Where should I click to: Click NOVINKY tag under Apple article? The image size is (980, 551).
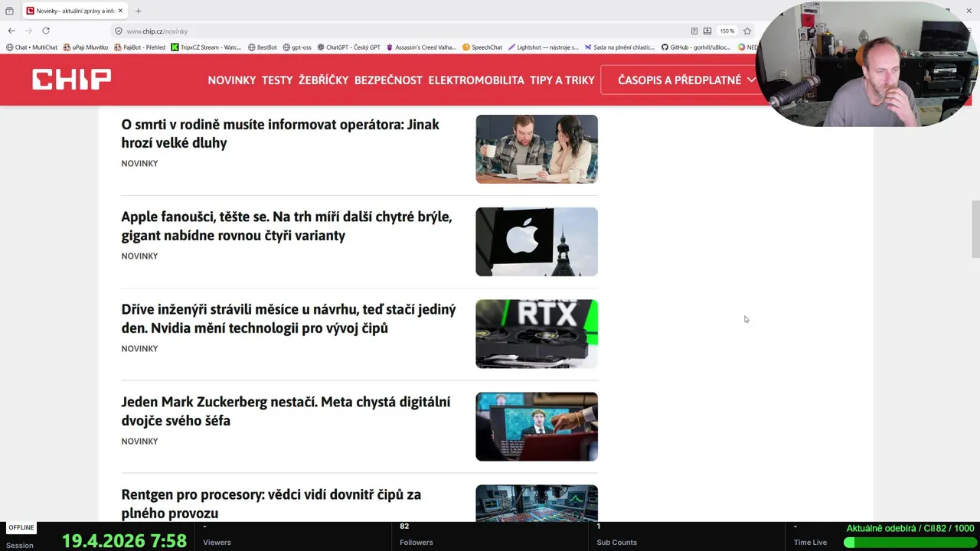pyautogui.click(x=139, y=256)
